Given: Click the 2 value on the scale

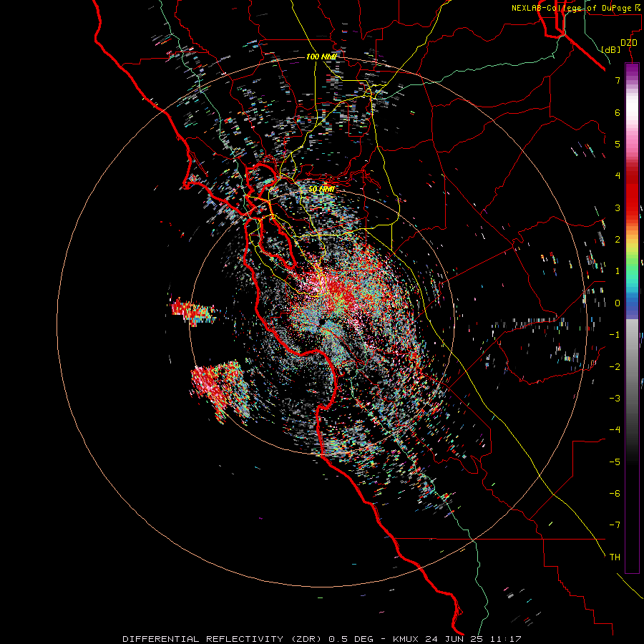Looking at the screenshot, I should pyautogui.click(x=618, y=240).
